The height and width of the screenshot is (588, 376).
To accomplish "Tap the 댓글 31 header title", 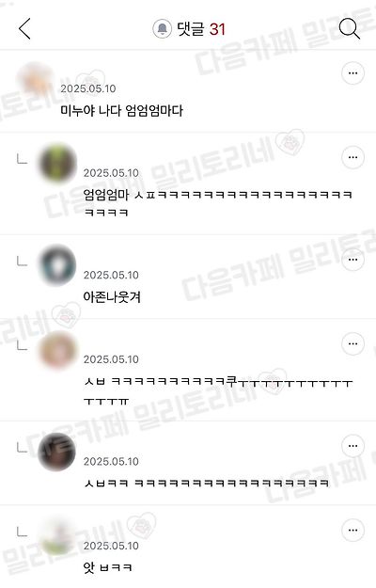I will [201, 29].
